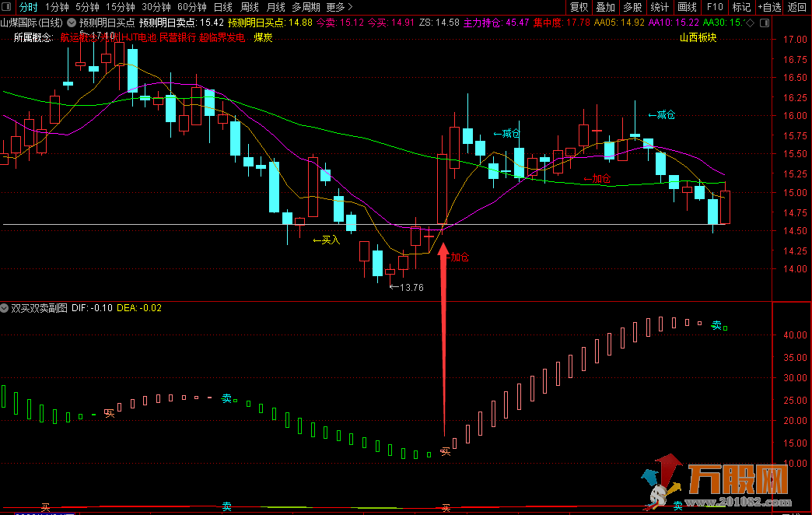Click the 40.00 sub-chart axis label
The height and width of the screenshot is (515, 812).
pos(795,335)
